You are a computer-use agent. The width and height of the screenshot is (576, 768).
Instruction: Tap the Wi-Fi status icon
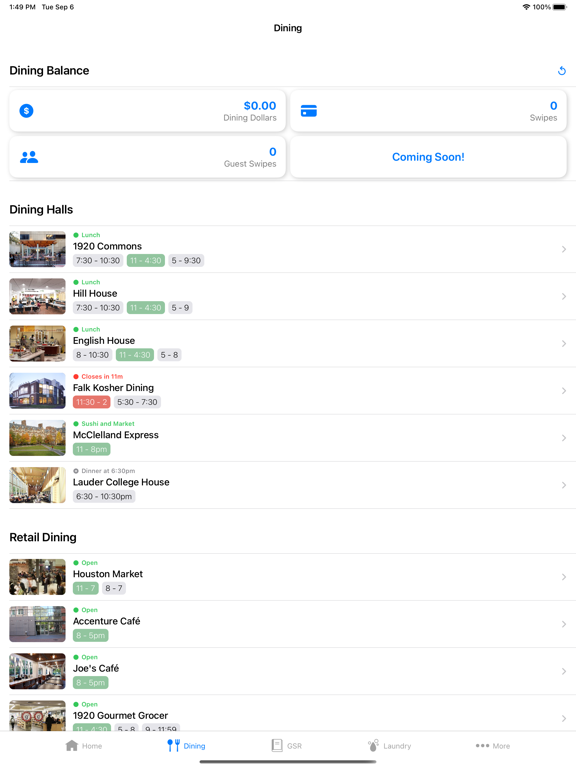pos(527,7)
